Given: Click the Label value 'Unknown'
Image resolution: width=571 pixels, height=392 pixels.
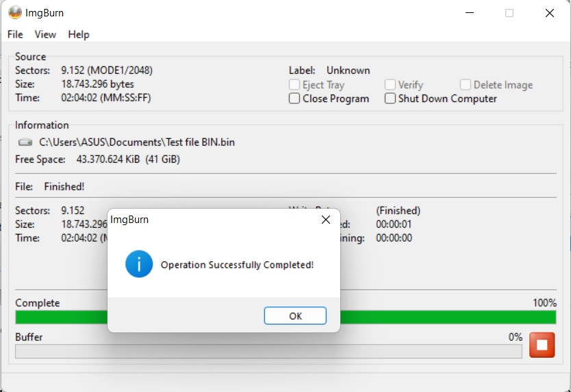Looking at the screenshot, I should pyautogui.click(x=348, y=70).
